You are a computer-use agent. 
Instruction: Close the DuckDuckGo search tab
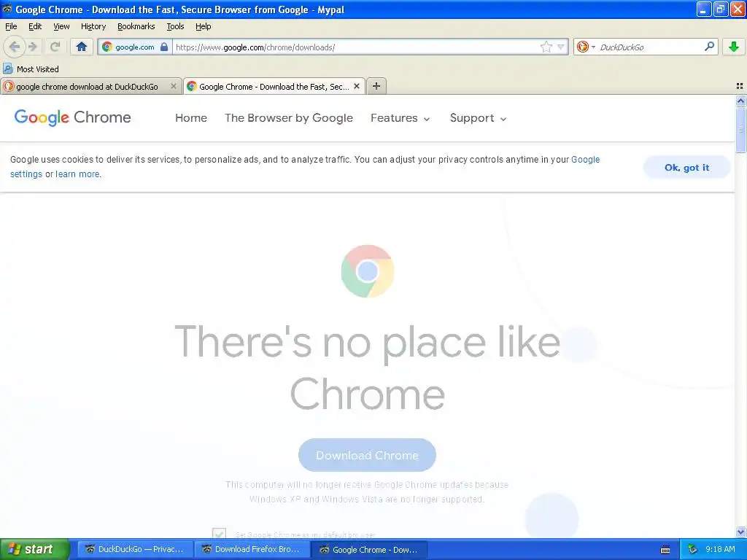click(x=174, y=86)
